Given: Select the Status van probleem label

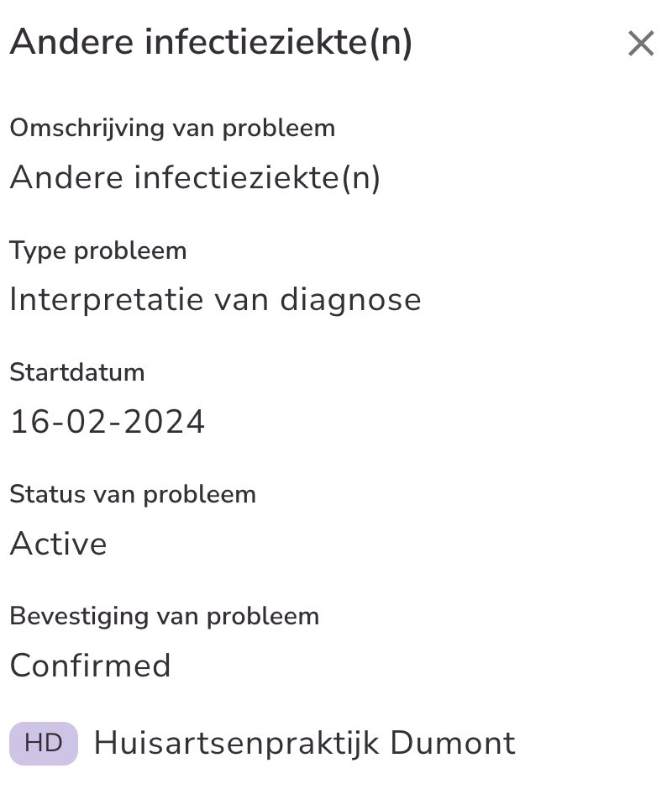Looking at the screenshot, I should point(133,494).
